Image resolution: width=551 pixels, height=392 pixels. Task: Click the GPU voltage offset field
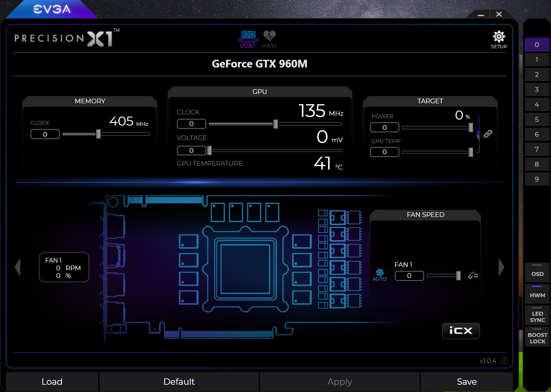pyautogui.click(x=191, y=150)
